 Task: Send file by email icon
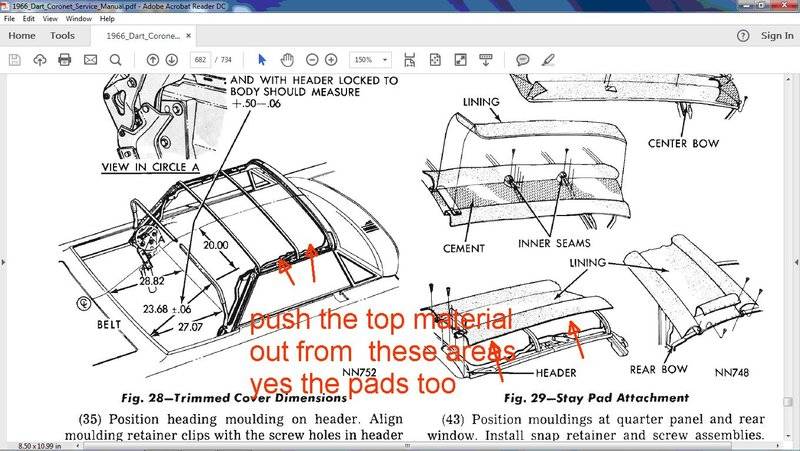(x=90, y=60)
